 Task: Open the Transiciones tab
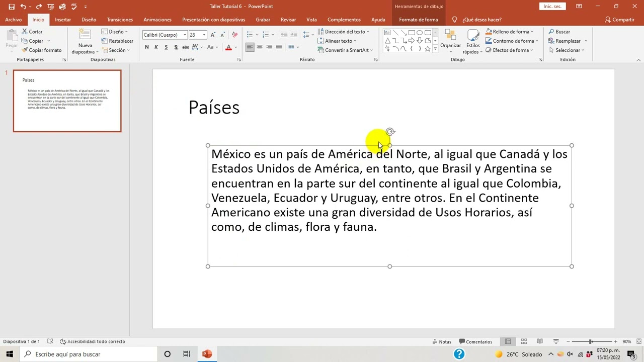[120, 20]
